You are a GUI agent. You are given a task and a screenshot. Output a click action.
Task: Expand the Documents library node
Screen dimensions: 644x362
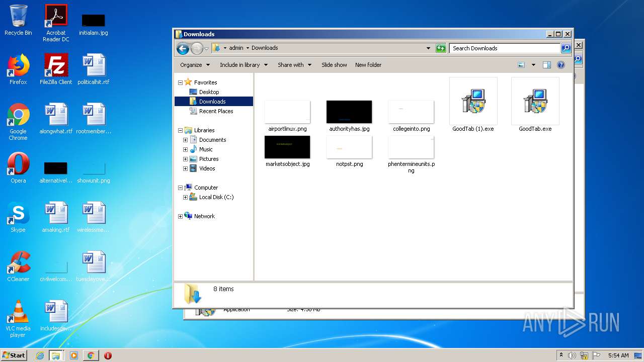click(x=185, y=140)
